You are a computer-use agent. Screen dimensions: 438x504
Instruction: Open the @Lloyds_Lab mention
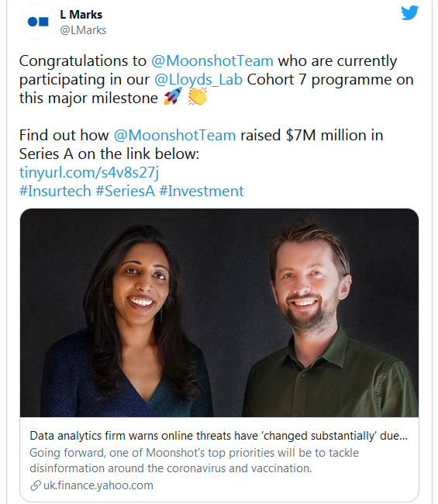tap(198, 80)
